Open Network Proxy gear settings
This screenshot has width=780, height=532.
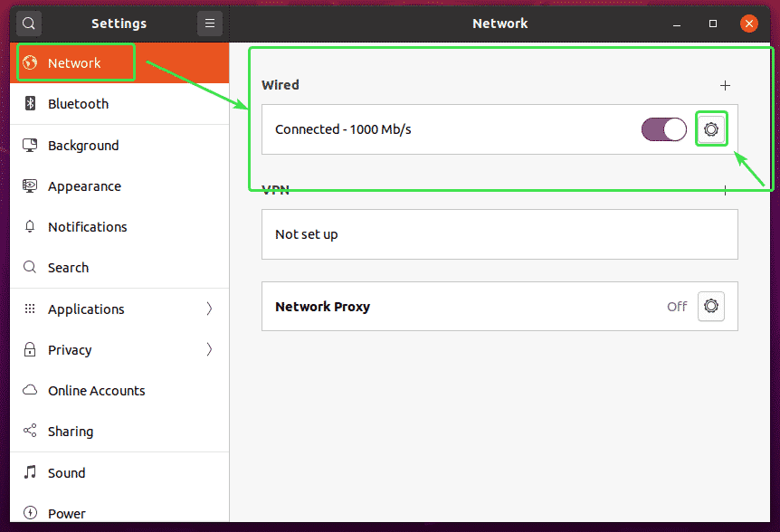(711, 307)
